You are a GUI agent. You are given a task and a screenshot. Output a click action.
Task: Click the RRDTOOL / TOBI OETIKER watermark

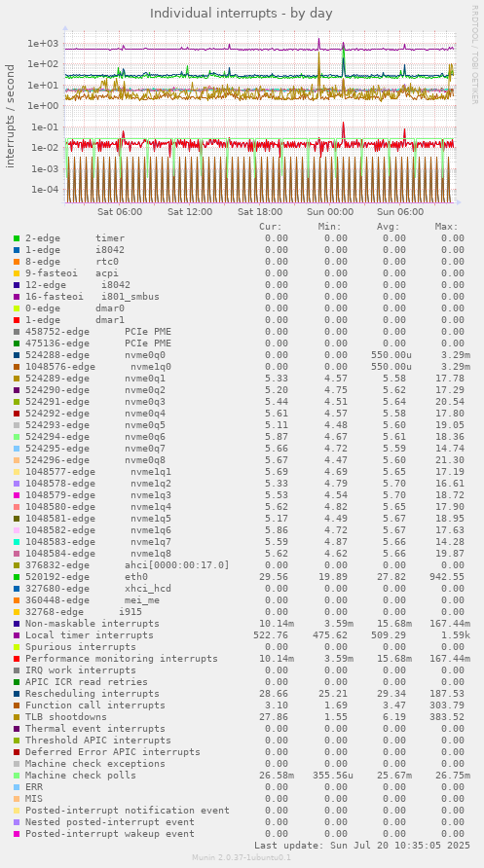click(x=474, y=54)
